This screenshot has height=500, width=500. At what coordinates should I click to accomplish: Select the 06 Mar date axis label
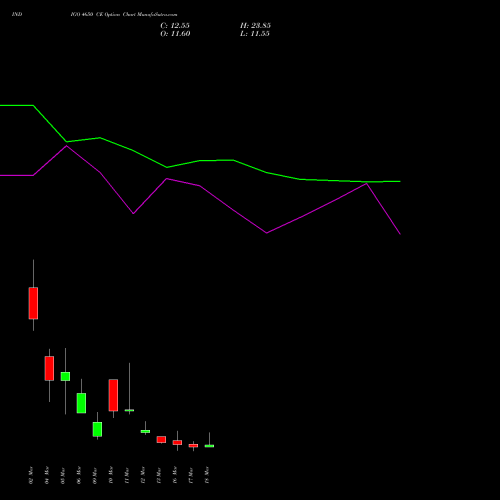click(79, 475)
